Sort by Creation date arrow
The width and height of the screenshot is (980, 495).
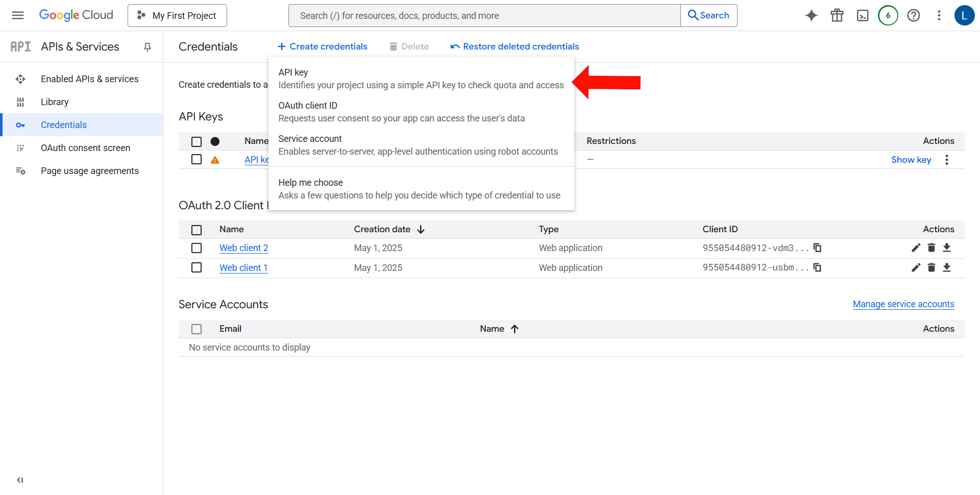pyautogui.click(x=421, y=230)
